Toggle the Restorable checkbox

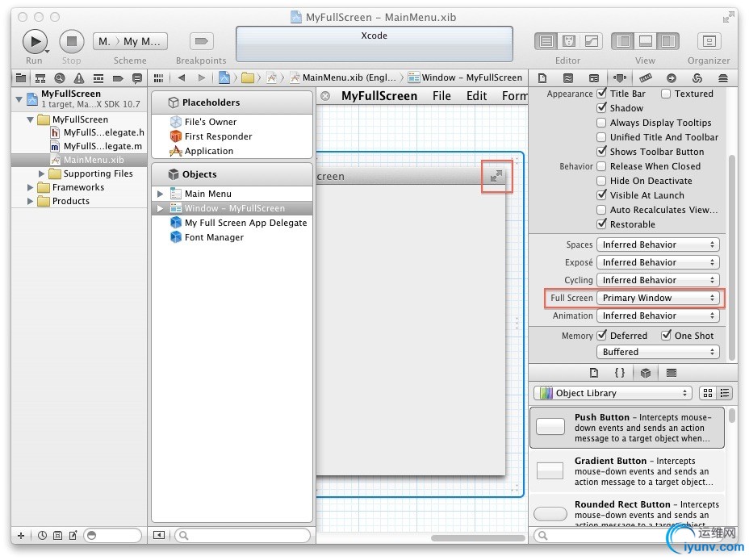pyautogui.click(x=602, y=224)
